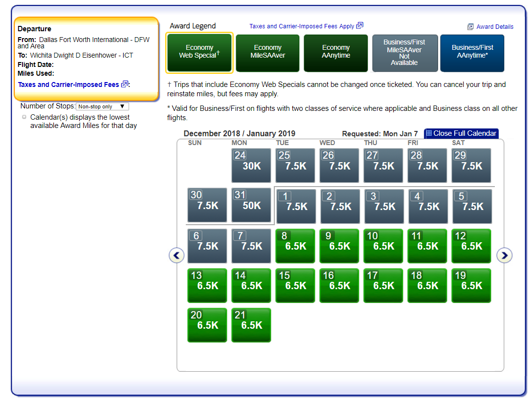Click the Award Details icon

[470, 27]
